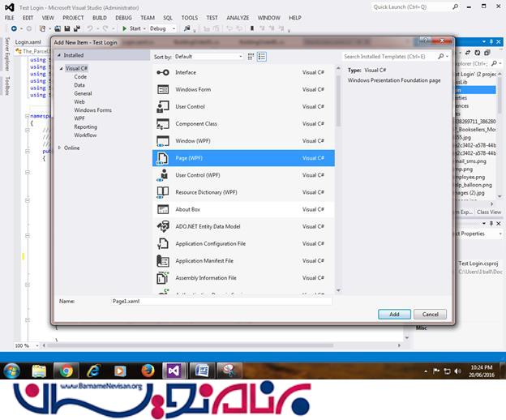The image size is (506, 420).
Task: Select Resource Dictionary (WPF) template icon
Action: coord(163,192)
